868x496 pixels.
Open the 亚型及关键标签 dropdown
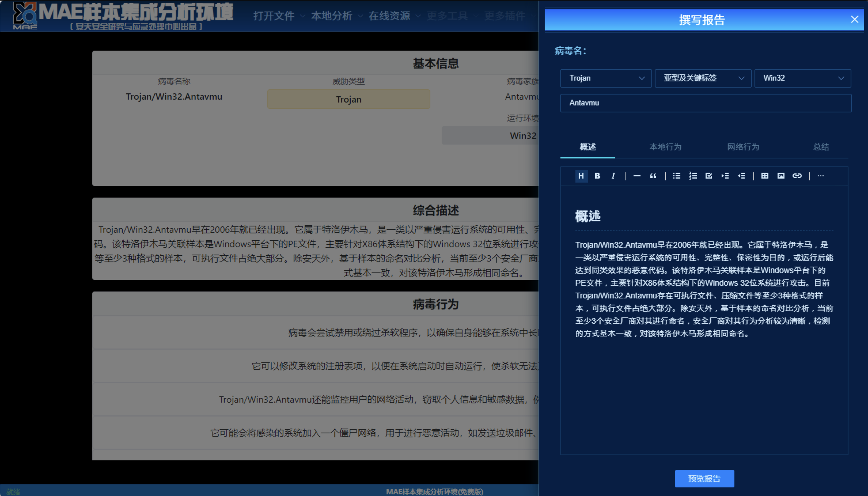click(703, 78)
